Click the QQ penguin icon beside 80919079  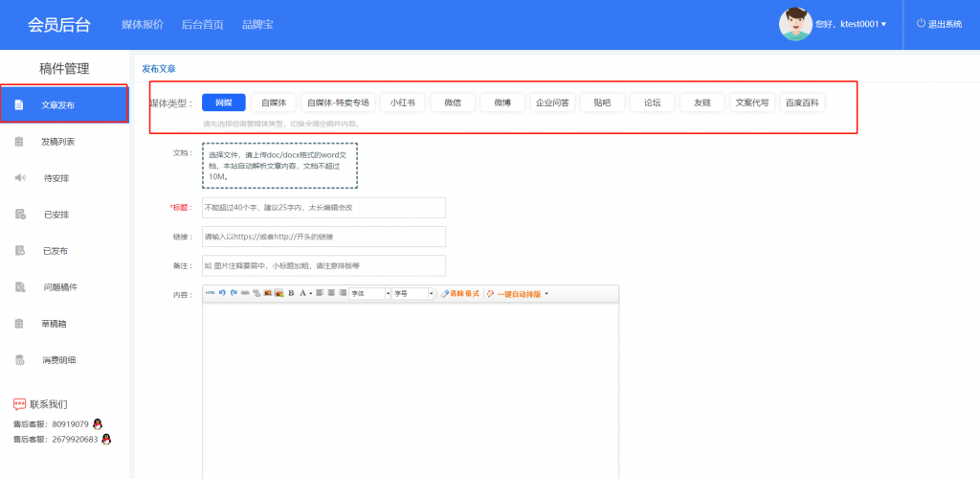point(97,424)
